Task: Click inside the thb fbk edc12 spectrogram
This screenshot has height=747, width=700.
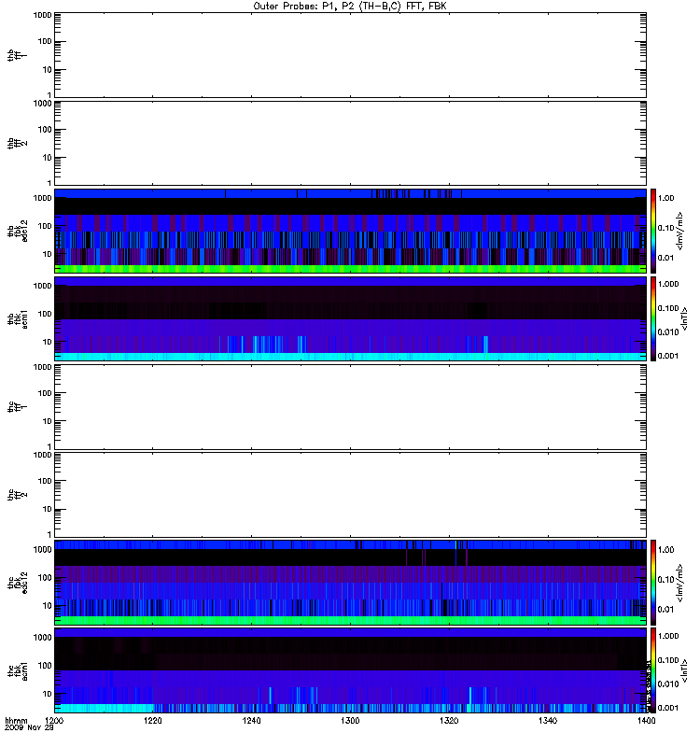Action: 350,231
